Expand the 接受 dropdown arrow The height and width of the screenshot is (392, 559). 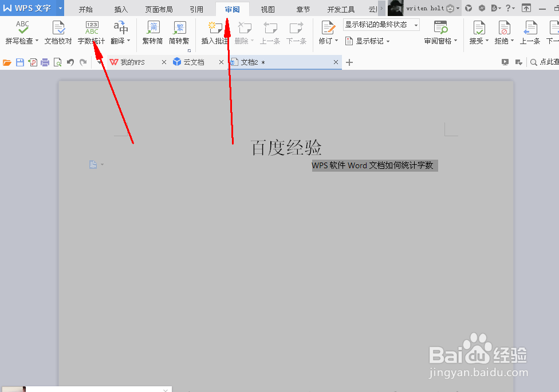pyautogui.click(x=487, y=41)
